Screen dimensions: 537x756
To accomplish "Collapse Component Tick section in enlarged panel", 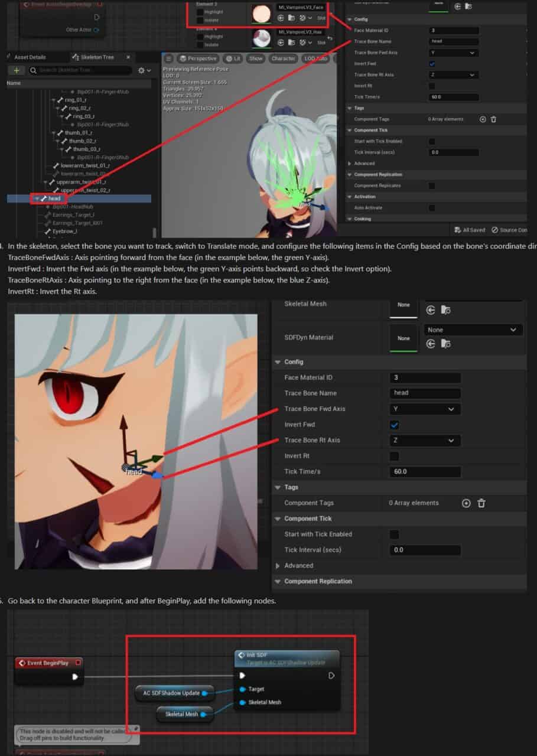I will pos(278,519).
